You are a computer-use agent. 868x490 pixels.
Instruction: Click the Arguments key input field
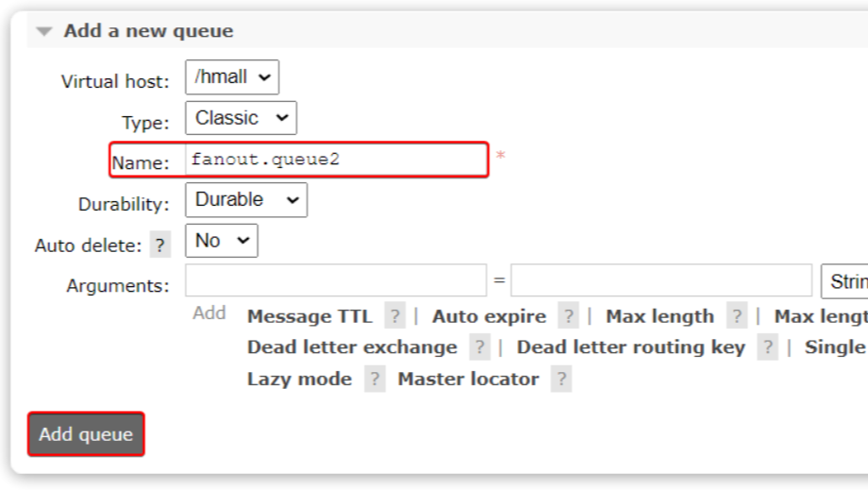click(336, 281)
